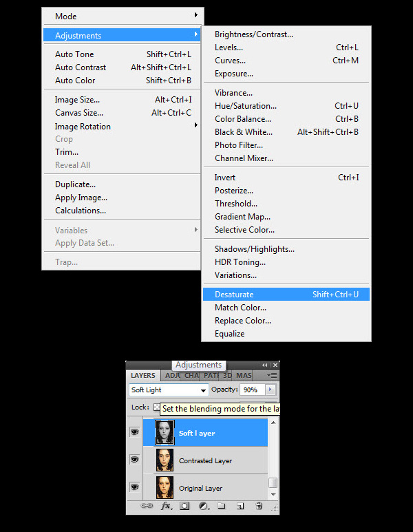Choose Trim menu item
Screen dimensions: 413x532
(x=122, y=152)
